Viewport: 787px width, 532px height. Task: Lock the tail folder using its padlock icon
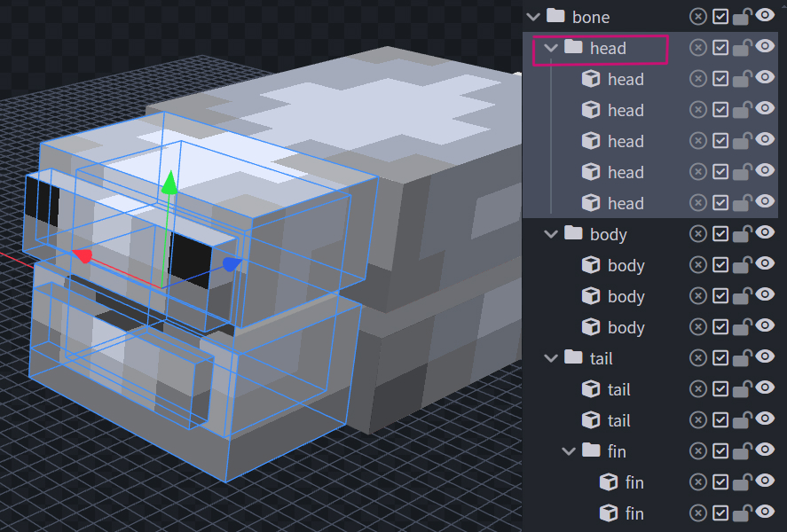tap(743, 358)
